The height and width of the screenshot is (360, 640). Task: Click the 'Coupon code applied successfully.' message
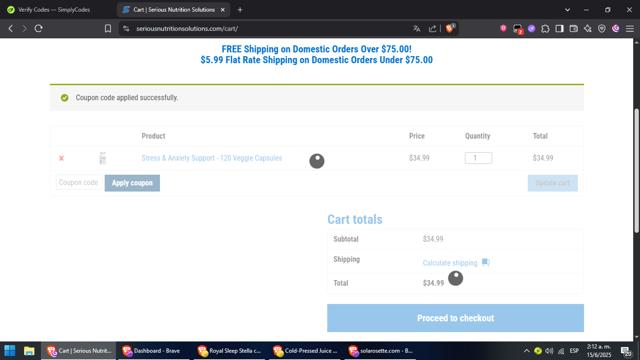tap(127, 98)
